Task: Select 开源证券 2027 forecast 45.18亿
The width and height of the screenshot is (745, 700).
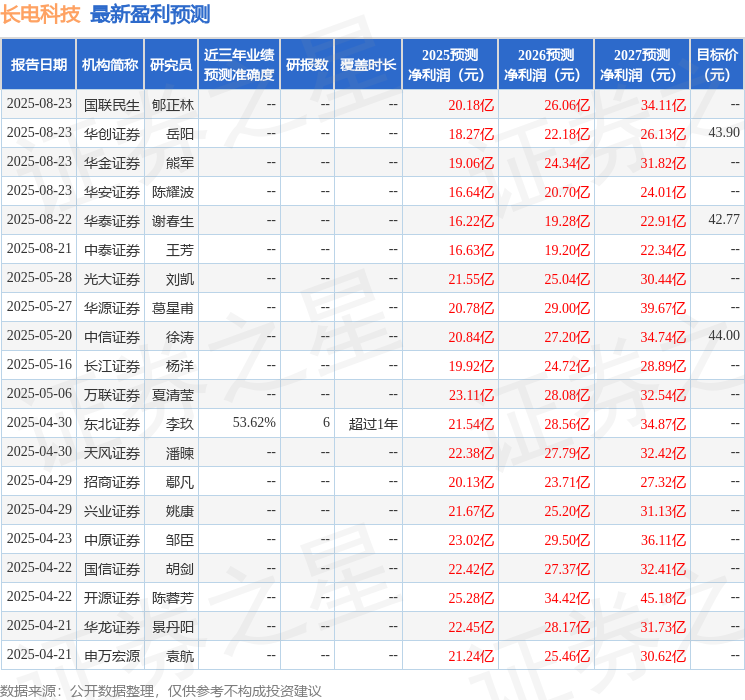Action: pyautogui.click(x=663, y=598)
